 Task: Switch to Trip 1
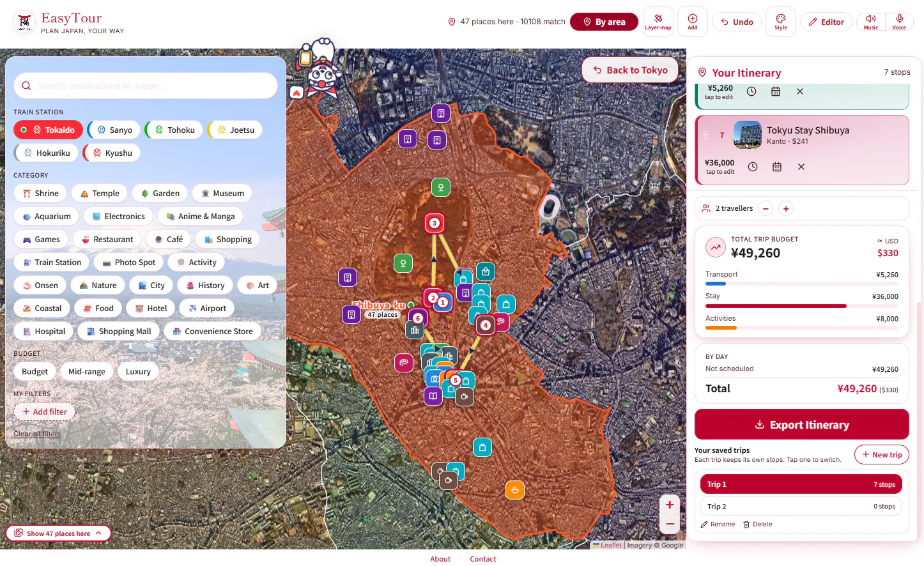801,484
